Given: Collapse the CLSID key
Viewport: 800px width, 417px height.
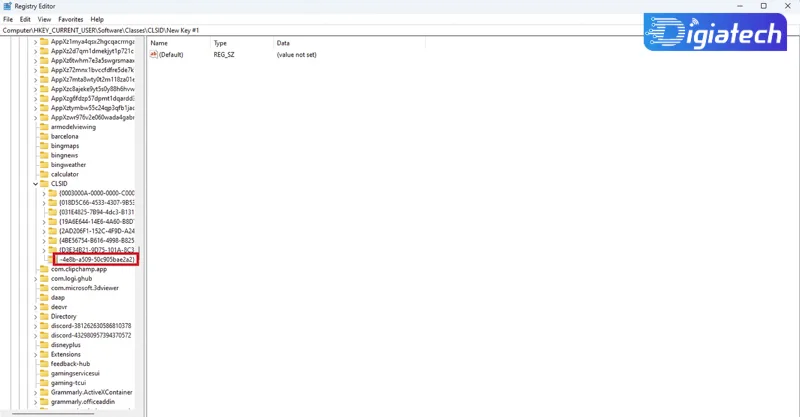Looking at the screenshot, I should [35, 184].
